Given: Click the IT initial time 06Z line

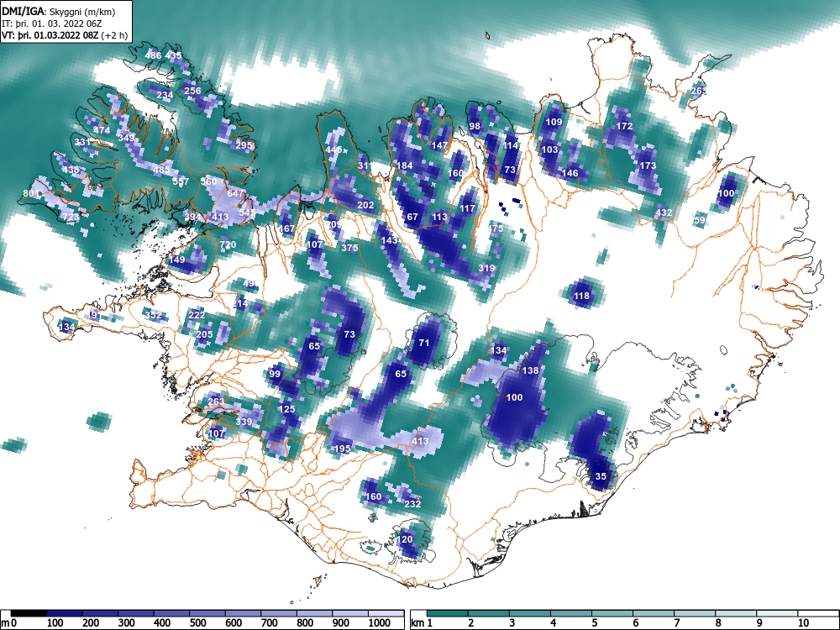Looking at the screenshot, I should tap(50, 24).
